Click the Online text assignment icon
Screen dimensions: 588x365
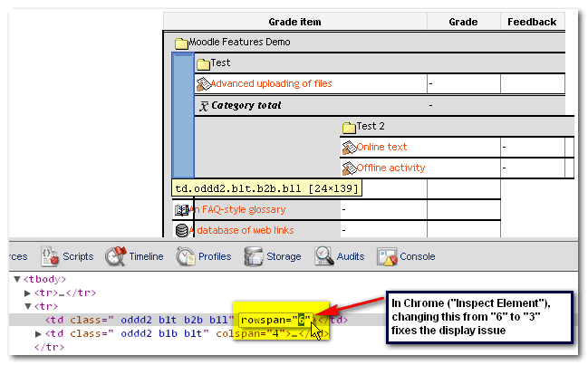[x=349, y=148]
